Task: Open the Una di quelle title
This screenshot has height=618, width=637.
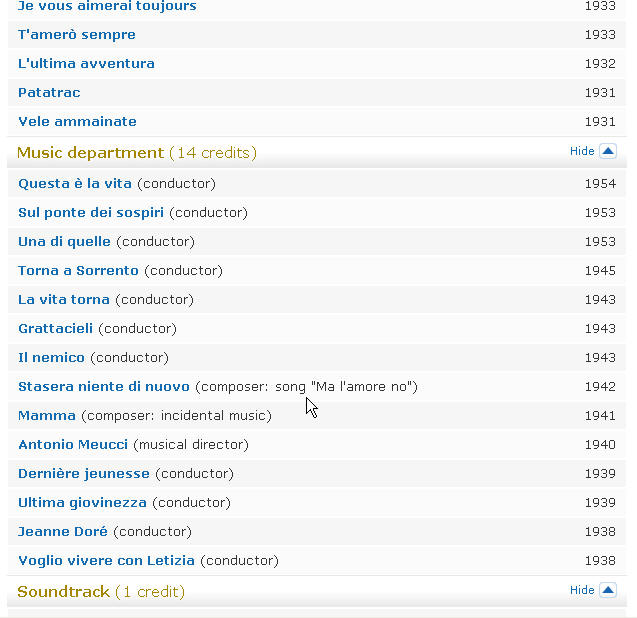Action: click(64, 242)
